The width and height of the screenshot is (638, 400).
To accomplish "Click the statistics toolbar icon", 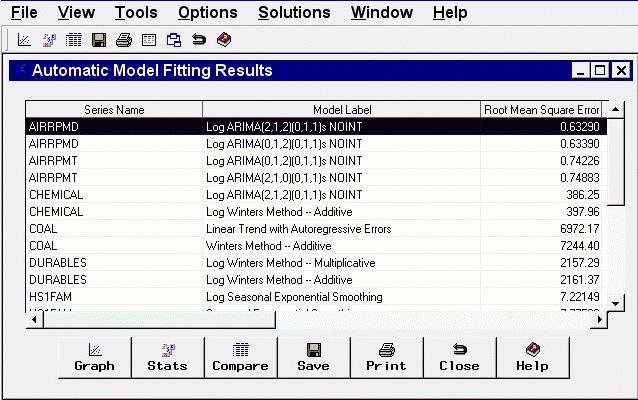I will (x=49, y=41).
